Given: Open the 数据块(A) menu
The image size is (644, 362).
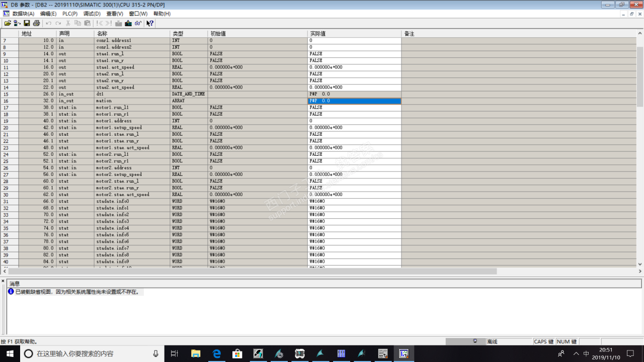Looking at the screenshot, I should [23, 14].
